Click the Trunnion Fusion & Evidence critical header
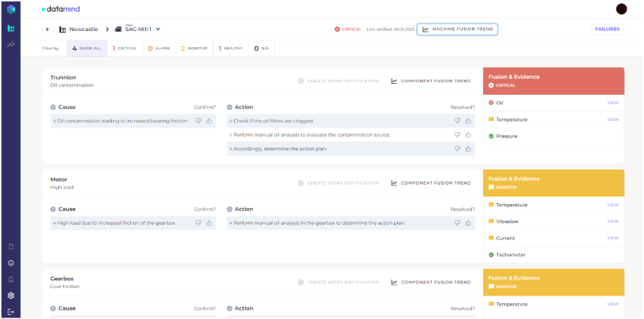 553,81
